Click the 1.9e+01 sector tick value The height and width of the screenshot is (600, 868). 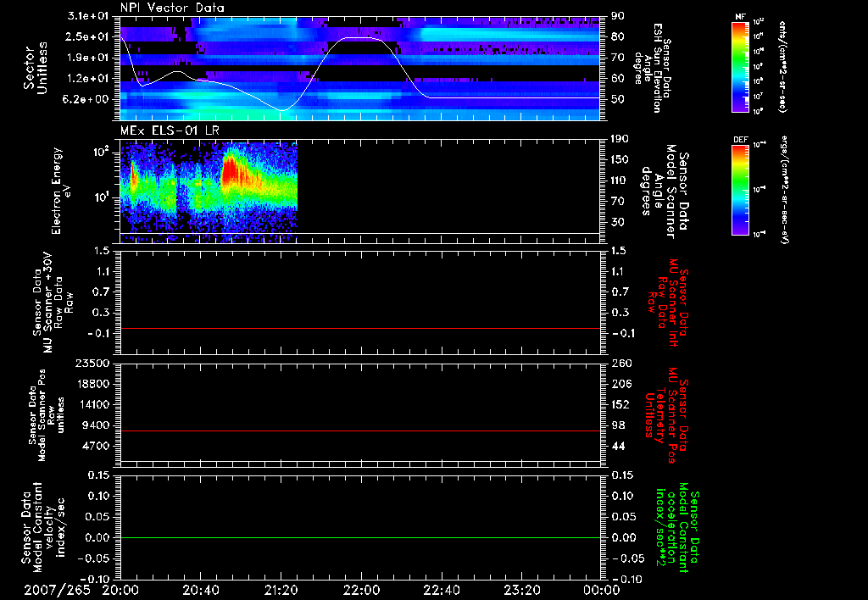[x=89, y=58]
